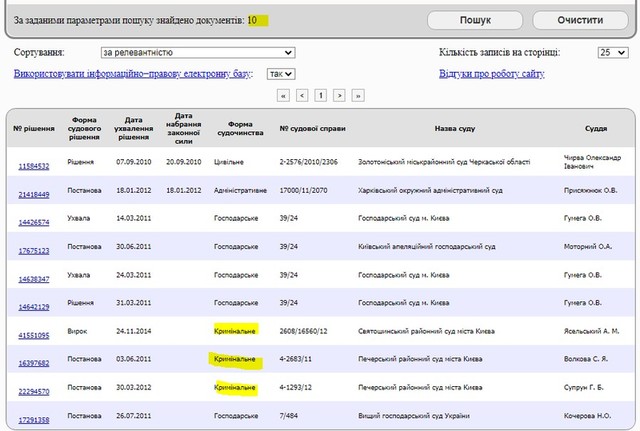Open decision number 16397682
Screen dimensions: 640x431
coord(33,362)
